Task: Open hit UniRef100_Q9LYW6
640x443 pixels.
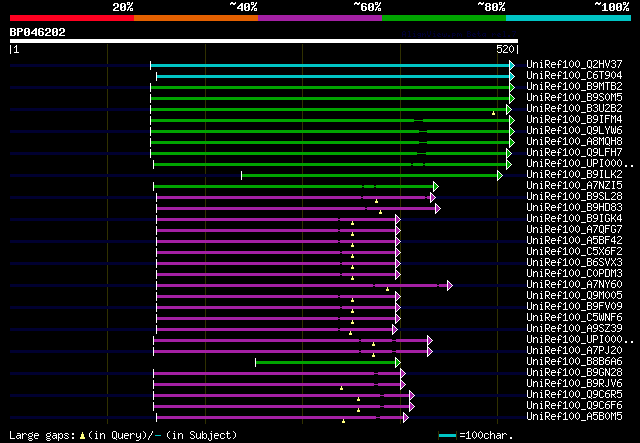Action: click(x=574, y=130)
